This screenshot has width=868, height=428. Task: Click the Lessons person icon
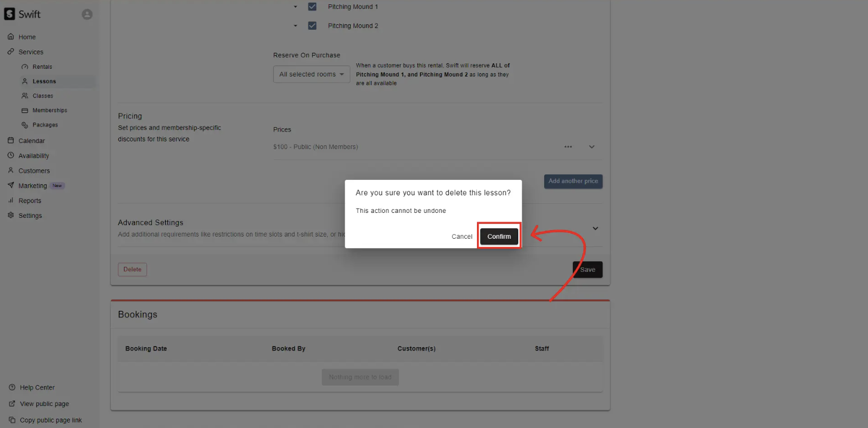click(x=25, y=81)
